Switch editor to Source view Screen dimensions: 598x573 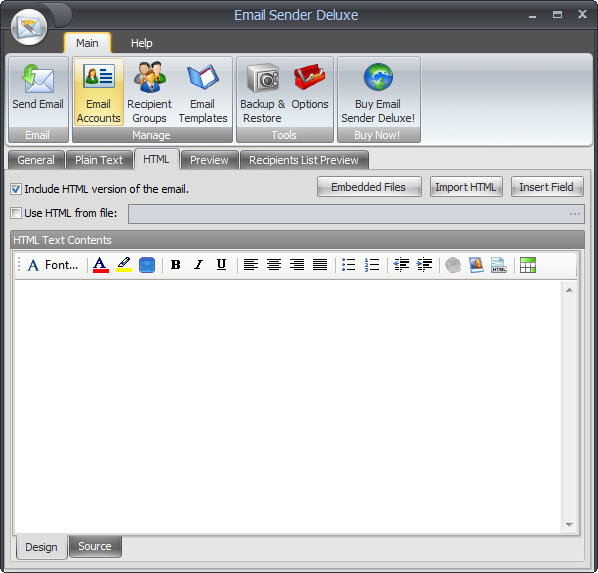[95, 546]
